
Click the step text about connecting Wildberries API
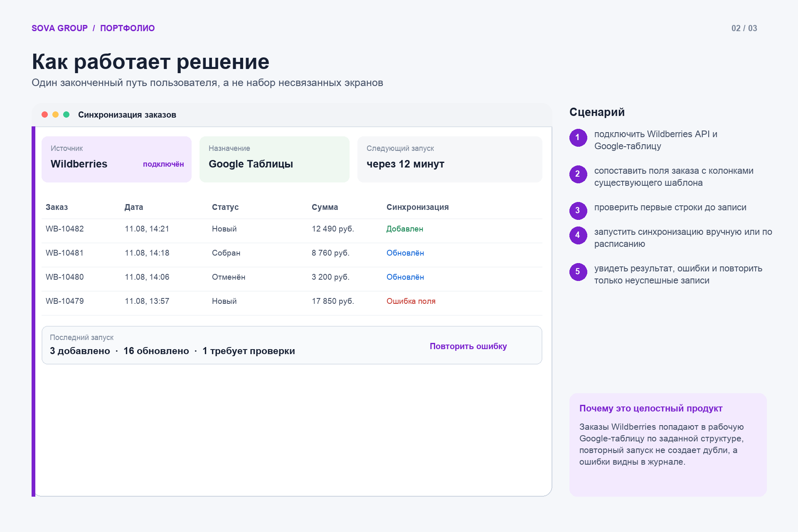coord(656,140)
